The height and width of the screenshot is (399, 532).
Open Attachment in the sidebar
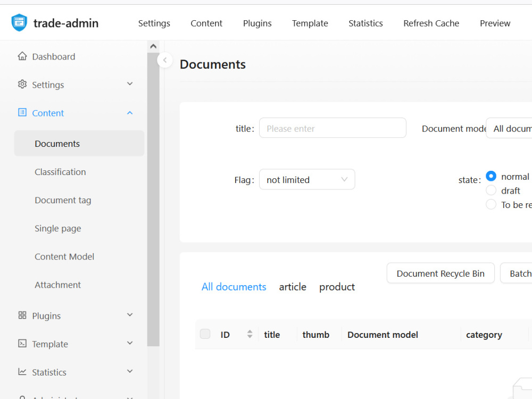pyautogui.click(x=57, y=285)
